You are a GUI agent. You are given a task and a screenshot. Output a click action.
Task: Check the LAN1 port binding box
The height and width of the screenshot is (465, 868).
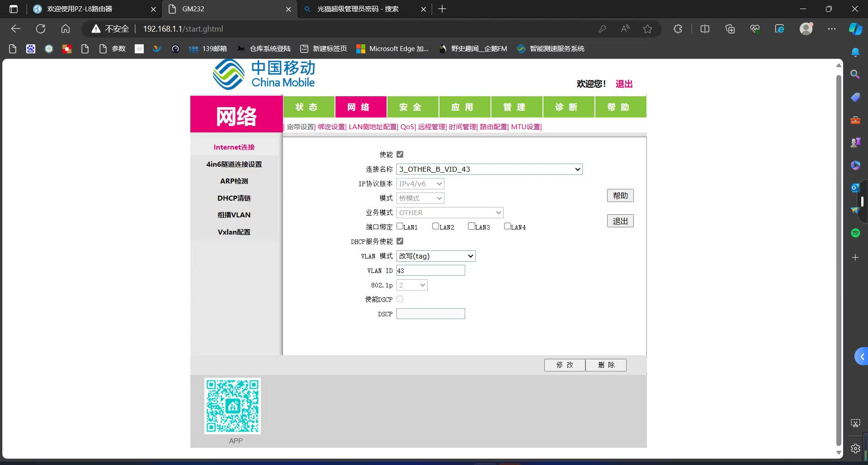pos(400,226)
